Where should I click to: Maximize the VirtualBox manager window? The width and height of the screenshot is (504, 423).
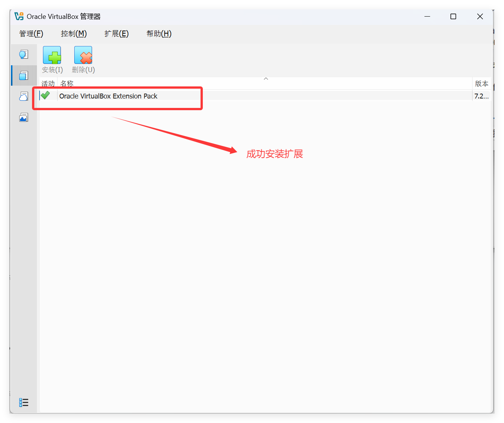click(x=453, y=17)
